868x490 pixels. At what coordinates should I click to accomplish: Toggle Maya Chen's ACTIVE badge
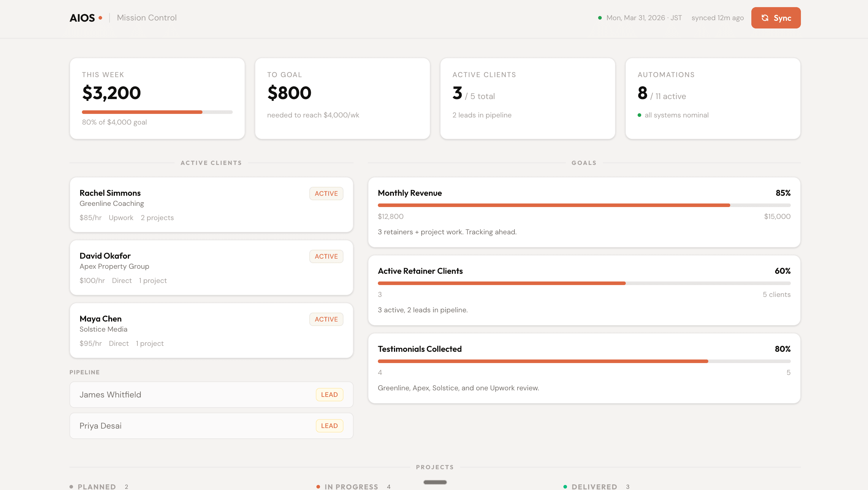tap(326, 319)
